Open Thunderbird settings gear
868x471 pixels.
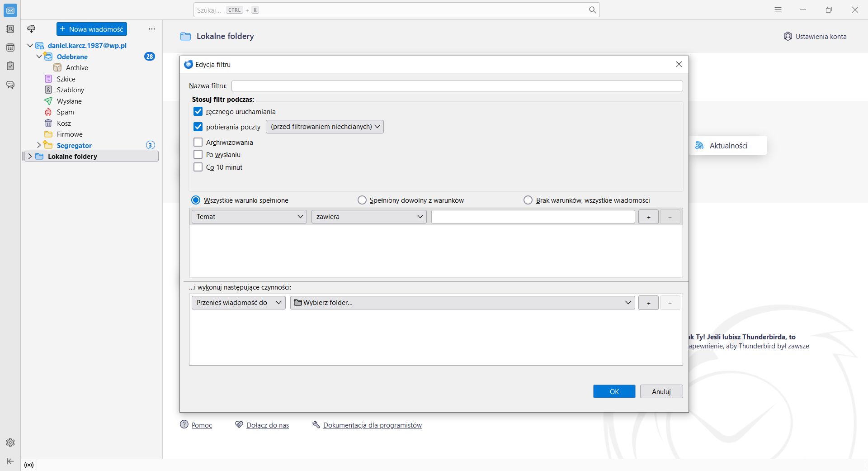pyautogui.click(x=10, y=442)
